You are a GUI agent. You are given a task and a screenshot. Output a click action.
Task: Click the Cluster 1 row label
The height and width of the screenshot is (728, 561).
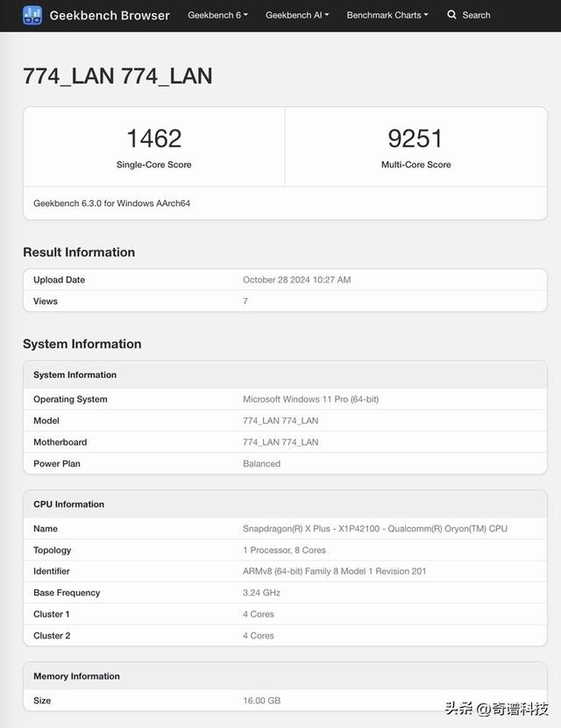(x=52, y=614)
